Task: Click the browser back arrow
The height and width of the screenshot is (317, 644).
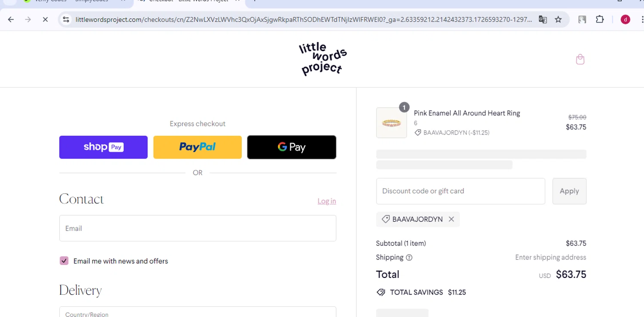Action: (11, 19)
